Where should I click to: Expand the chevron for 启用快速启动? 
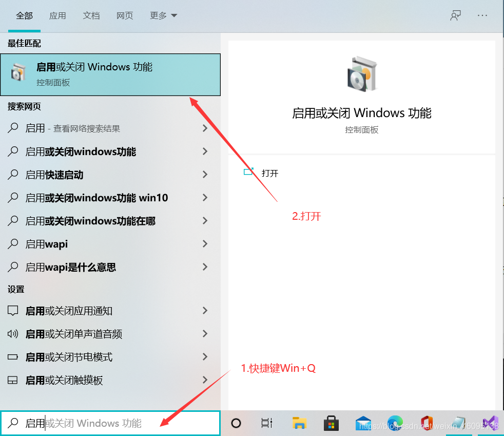pyautogui.click(x=205, y=175)
